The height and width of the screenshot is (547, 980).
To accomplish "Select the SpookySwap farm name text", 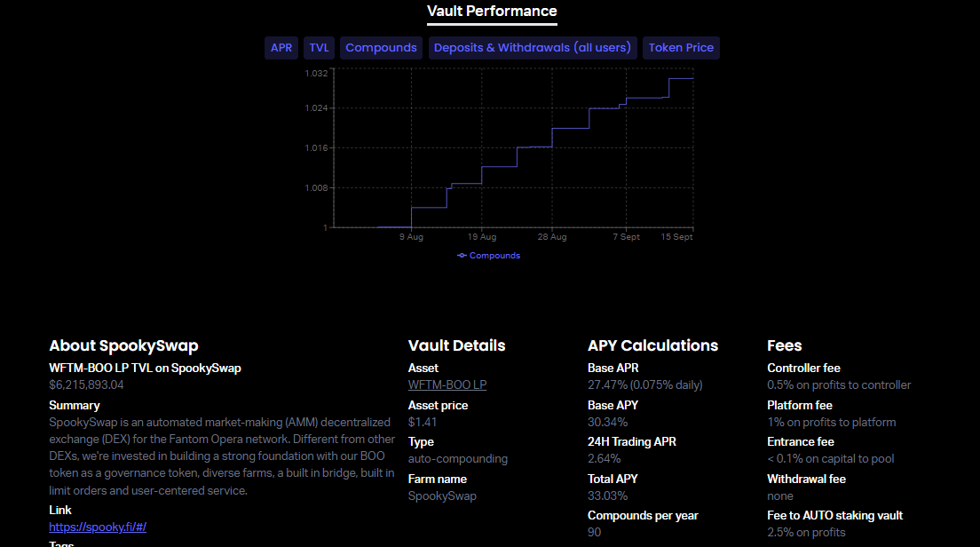I will point(442,495).
